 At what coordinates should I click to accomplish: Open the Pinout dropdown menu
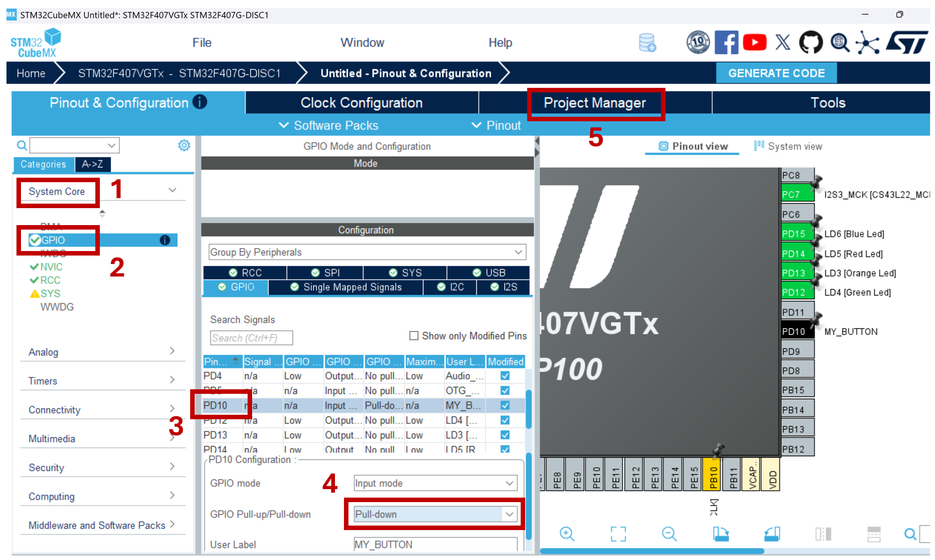[x=496, y=125]
